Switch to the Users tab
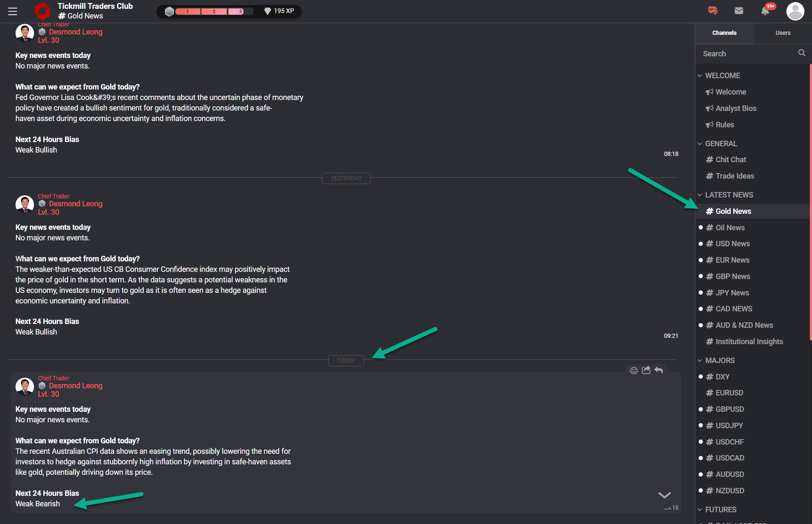This screenshot has width=812, height=524. pyautogui.click(x=783, y=33)
